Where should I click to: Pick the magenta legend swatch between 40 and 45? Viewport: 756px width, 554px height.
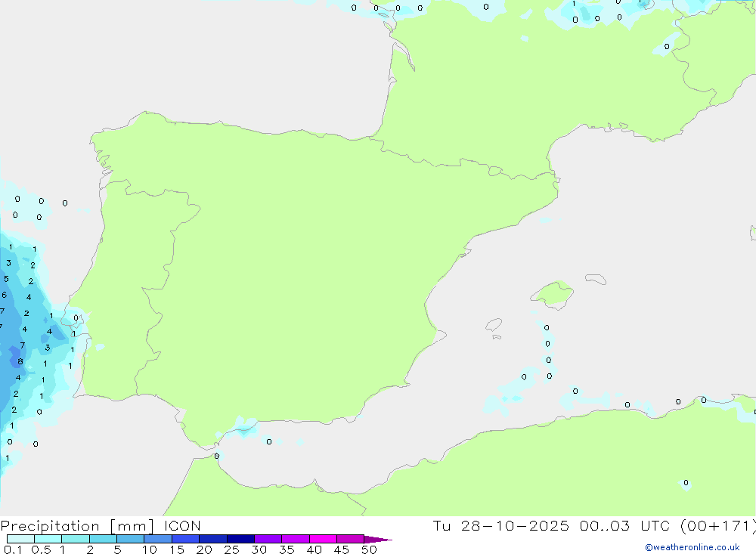pos(323,539)
